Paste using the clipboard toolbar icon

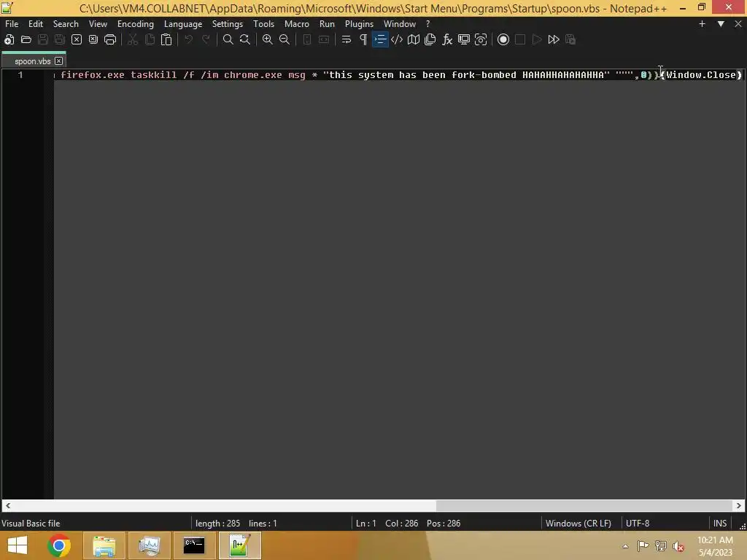point(166,39)
